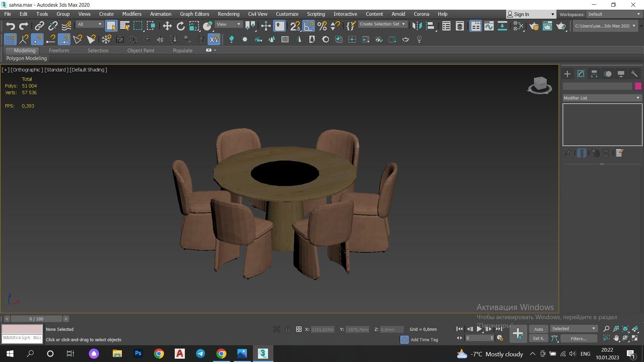644x362 pixels.
Task: Click the Remove Modifier trash icon
Action: [x=606, y=153]
